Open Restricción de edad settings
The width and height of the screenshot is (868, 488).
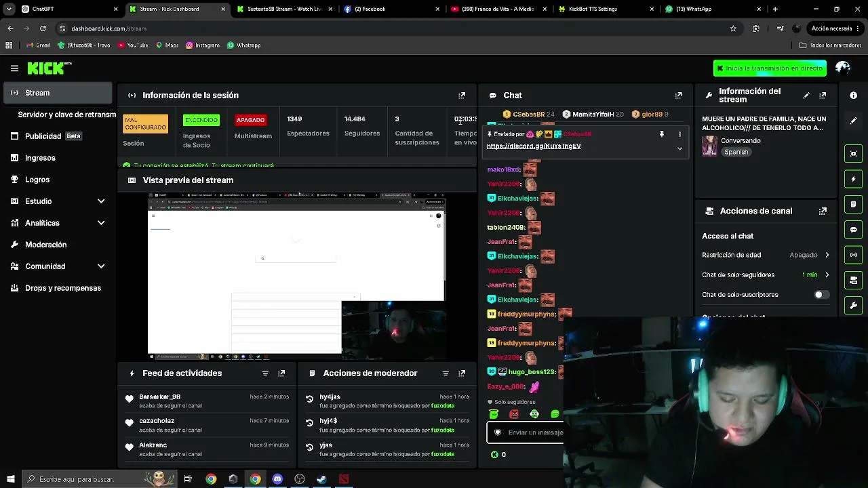(x=766, y=255)
